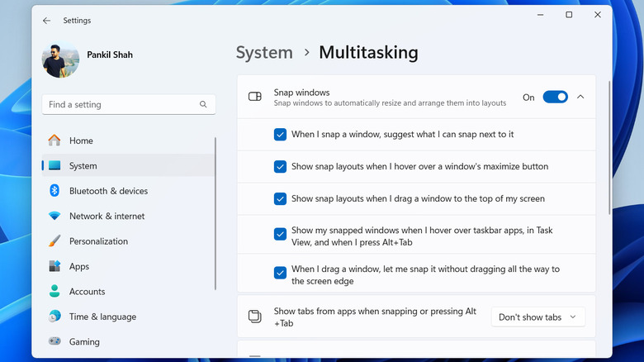Image resolution: width=644 pixels, height=362 pixels.
Task: Open the Apps settings page
Action: tap(79, 267)
